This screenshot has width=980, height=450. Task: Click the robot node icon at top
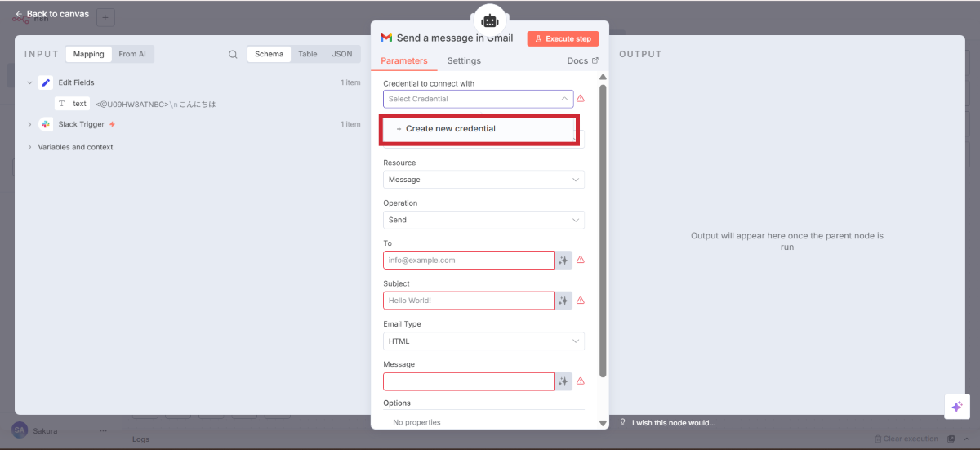(x=490, y=20)
